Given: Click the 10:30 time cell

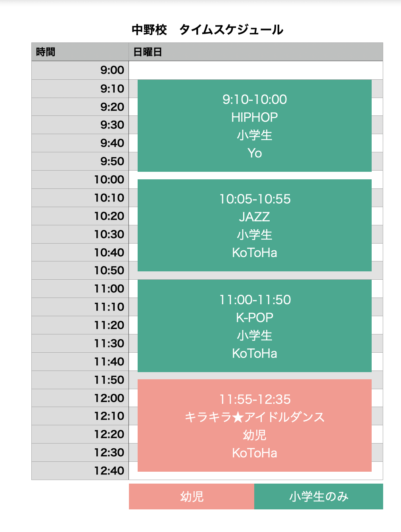Looking at the screenshot, I should point(109,234).
